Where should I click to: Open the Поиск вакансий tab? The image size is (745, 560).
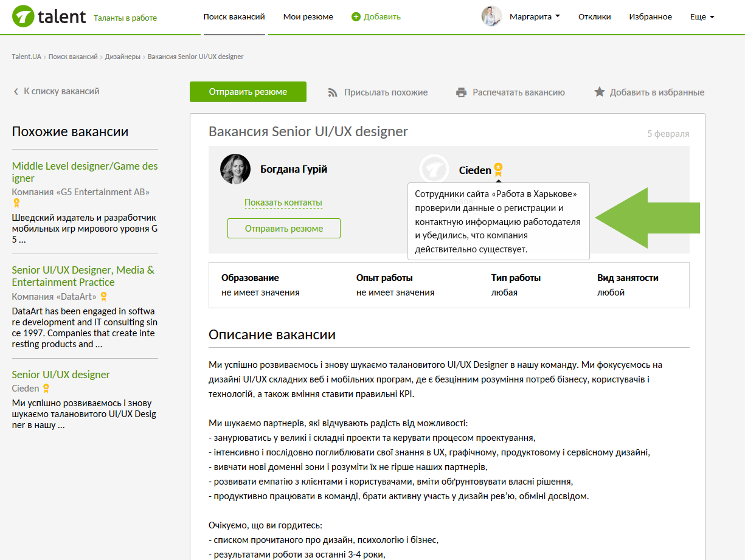tap(234, 16)
